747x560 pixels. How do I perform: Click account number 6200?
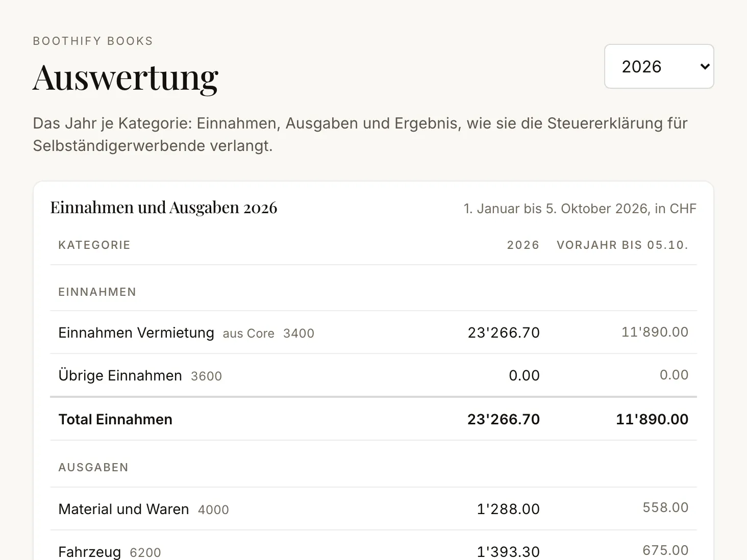(145, 553)
